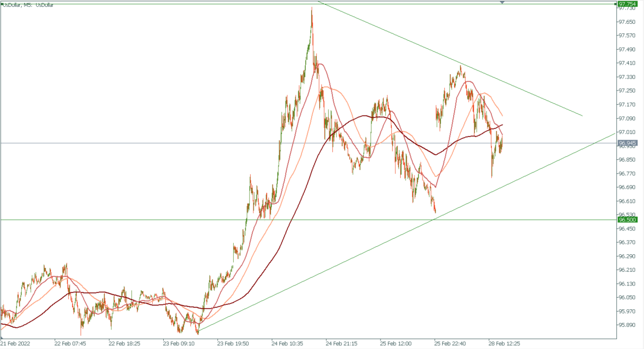Select the green 97.754 price label

630,4
